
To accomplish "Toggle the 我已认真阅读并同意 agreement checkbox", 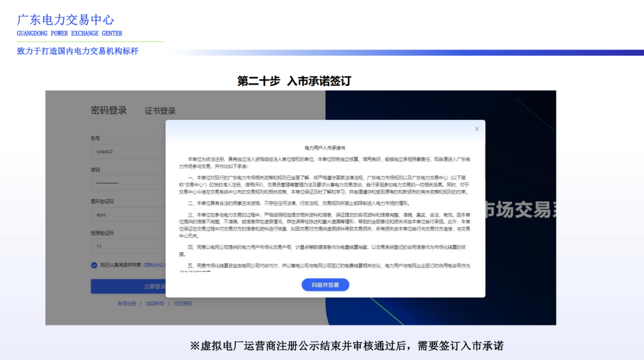I will point(94,266).
